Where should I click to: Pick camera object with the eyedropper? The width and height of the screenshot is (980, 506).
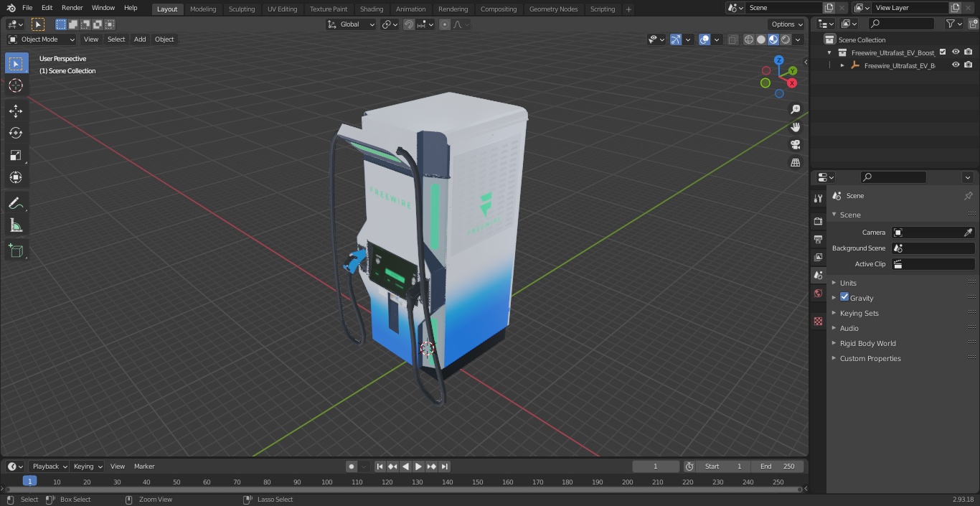968,233
